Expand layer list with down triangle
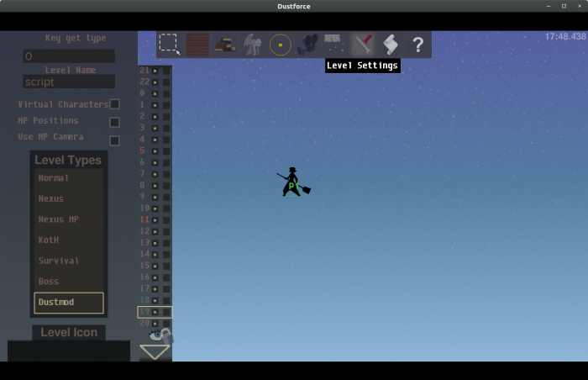Viewport: 588px width, 380px height. click(x=155, y=352)
